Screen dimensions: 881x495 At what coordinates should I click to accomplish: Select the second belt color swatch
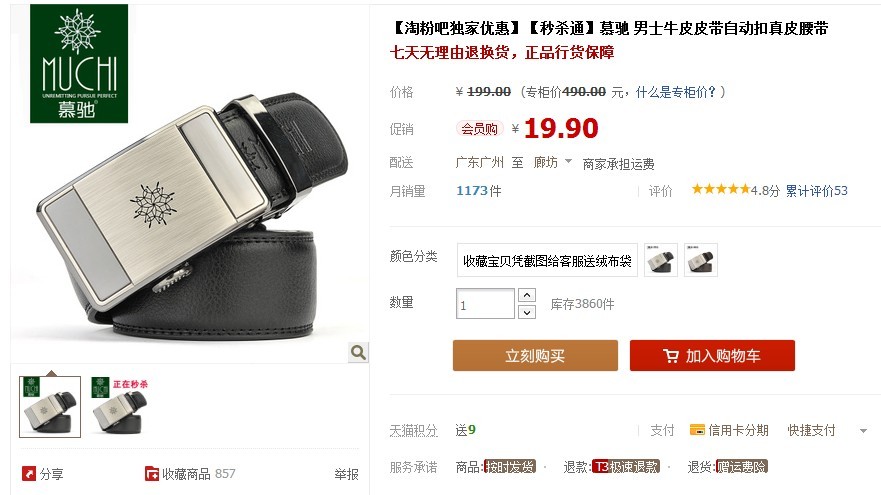click(x=701, y=260)
